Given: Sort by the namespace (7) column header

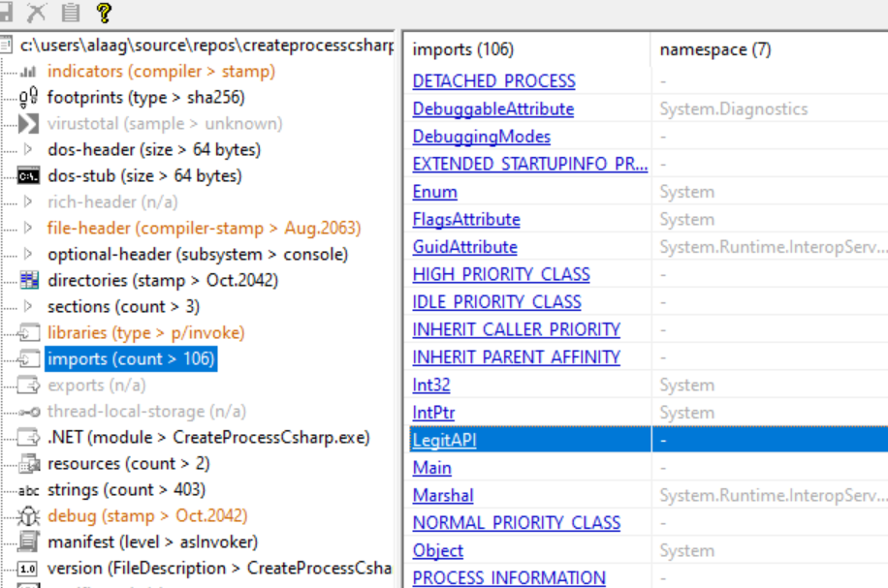Looking at the screenshot, I should coord(715,49).
